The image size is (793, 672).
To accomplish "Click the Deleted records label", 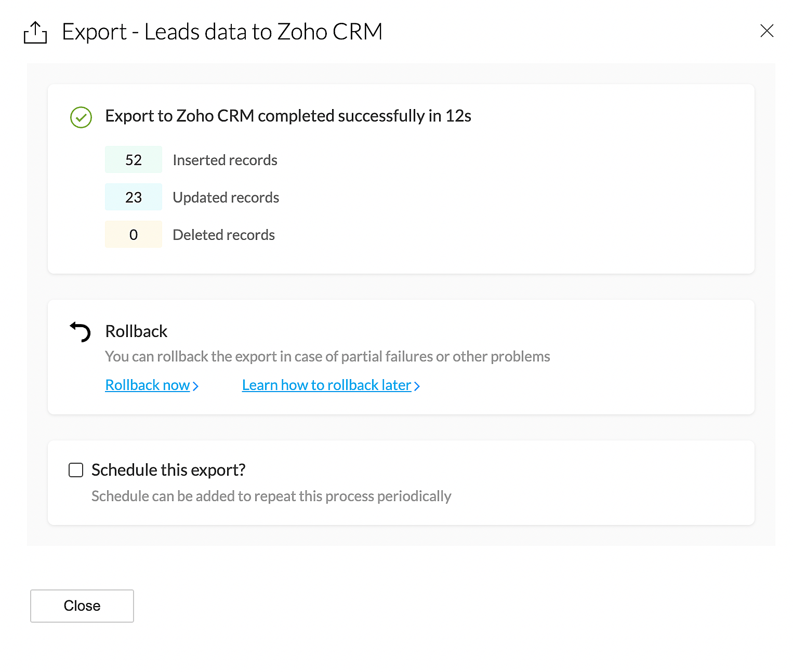I will point(224,235).
